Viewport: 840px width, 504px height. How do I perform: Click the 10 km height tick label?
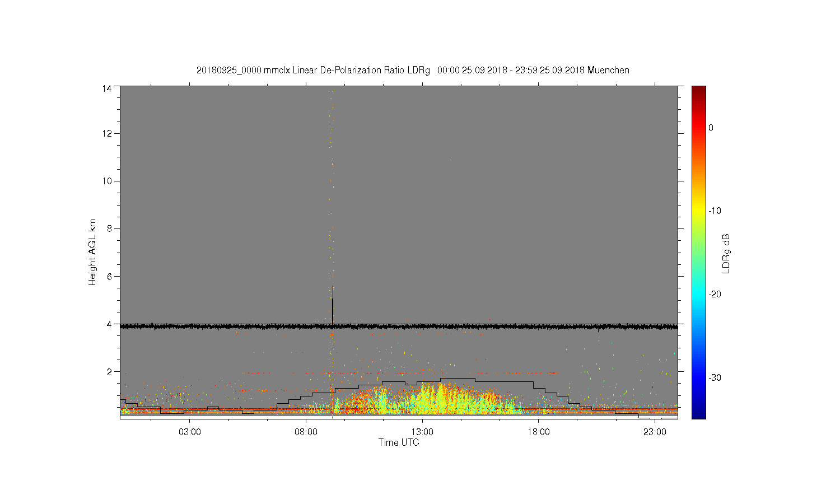pyautogui.click(x=107, y=181)
